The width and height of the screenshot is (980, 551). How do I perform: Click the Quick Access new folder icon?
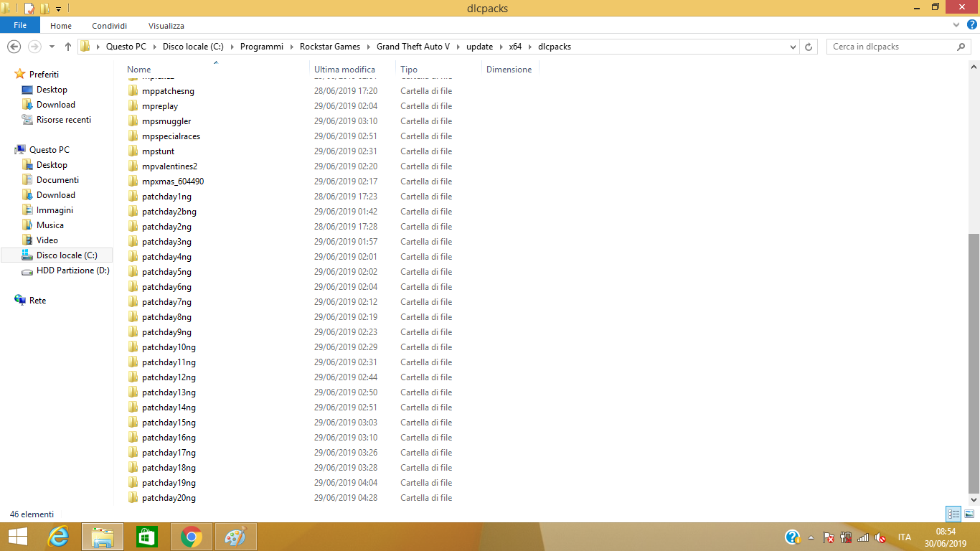click(x=44, y=9)
